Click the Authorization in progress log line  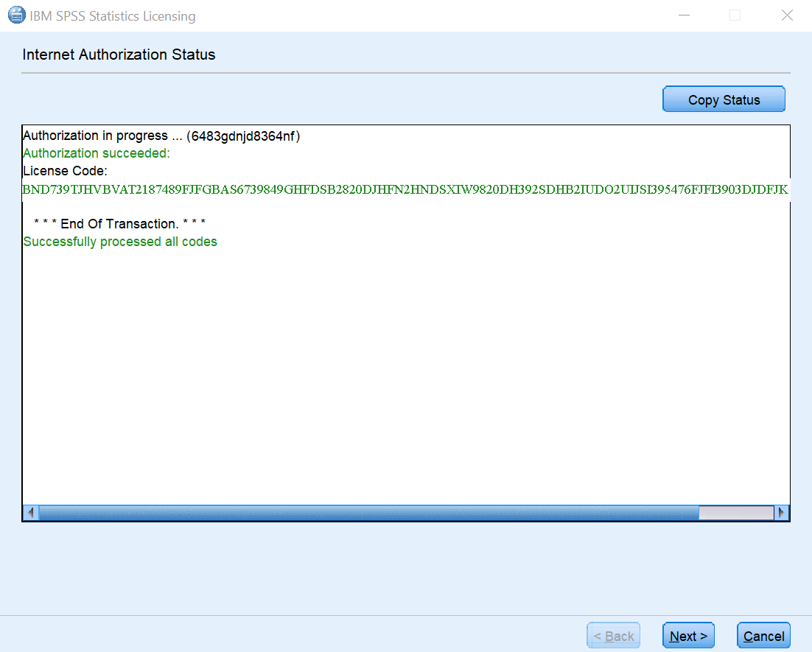coord(161,136)
